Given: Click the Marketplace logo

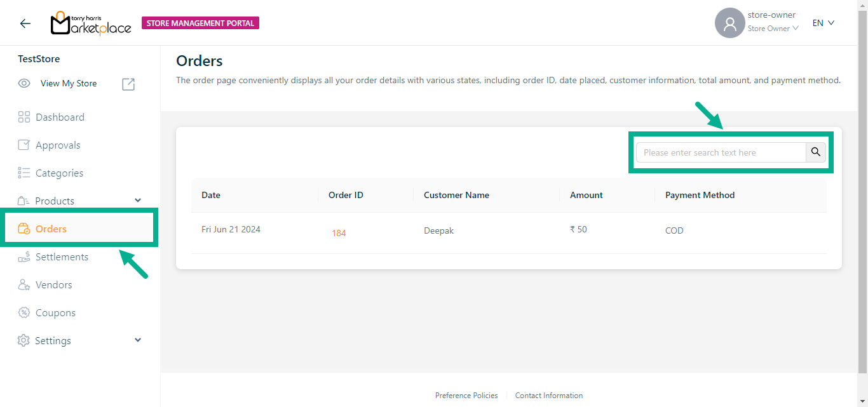Looking at the screenshot, I should coord(91,23).
